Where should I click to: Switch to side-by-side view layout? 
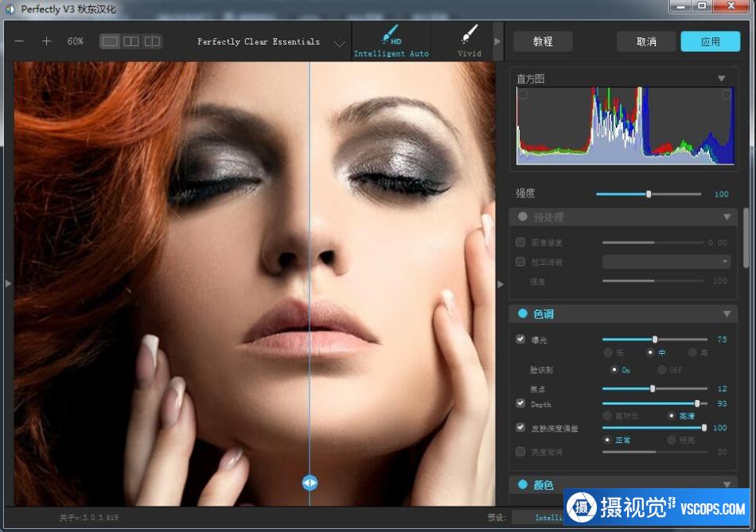coord(131,41)
